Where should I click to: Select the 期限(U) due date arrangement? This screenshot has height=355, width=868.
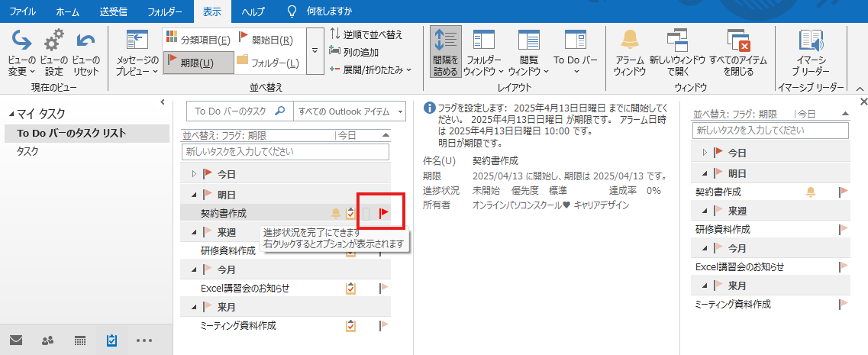tap(198, 63)
